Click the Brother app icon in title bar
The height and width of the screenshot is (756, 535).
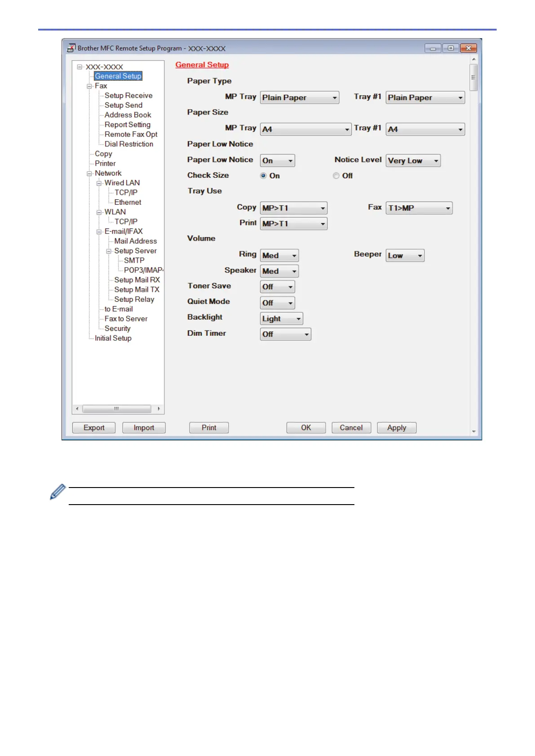(x=71, y=48)
